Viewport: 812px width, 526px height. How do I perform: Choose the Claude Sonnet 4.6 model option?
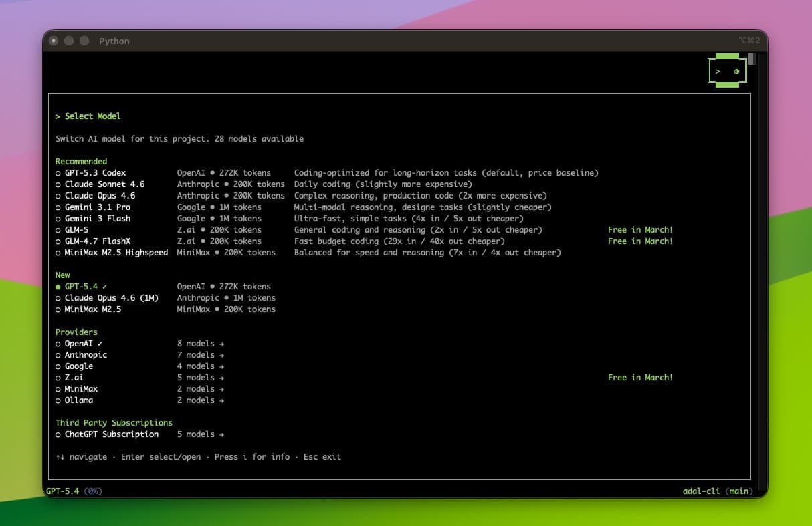(x=104, y=184)
